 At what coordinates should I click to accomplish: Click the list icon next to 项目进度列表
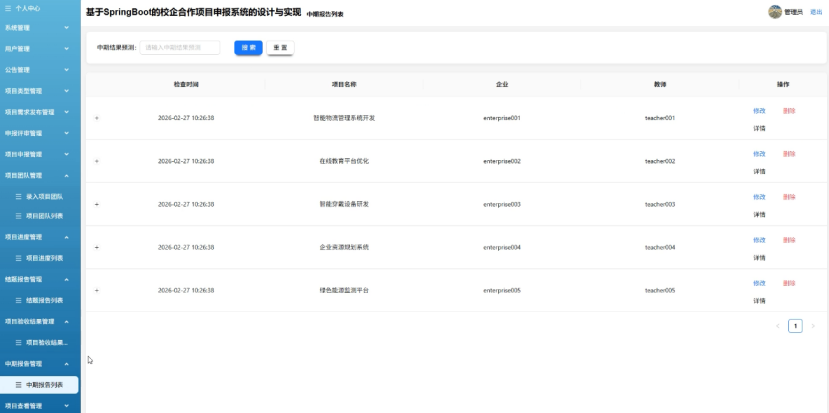pos(19,258)
